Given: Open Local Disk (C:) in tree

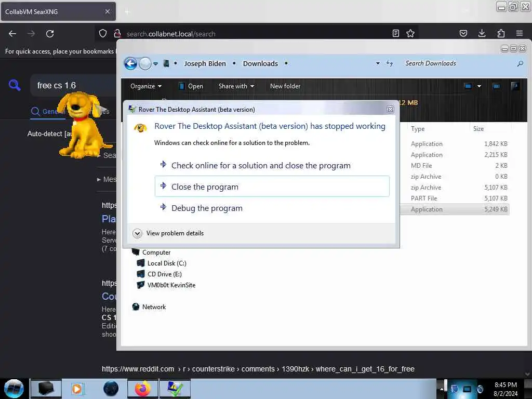Looking at the screenshot, I should (162, 263).
